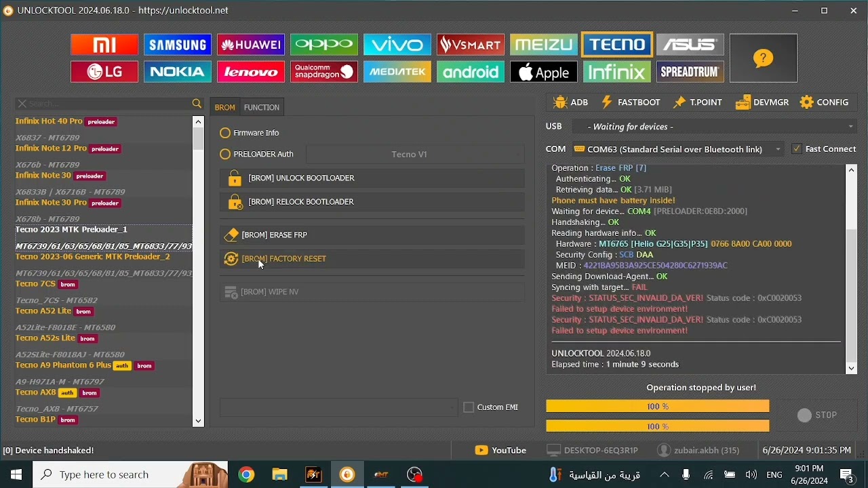Run the [BROM] Erase FRP operation
This screenshot has height=488, width=868.
(372, 235)
